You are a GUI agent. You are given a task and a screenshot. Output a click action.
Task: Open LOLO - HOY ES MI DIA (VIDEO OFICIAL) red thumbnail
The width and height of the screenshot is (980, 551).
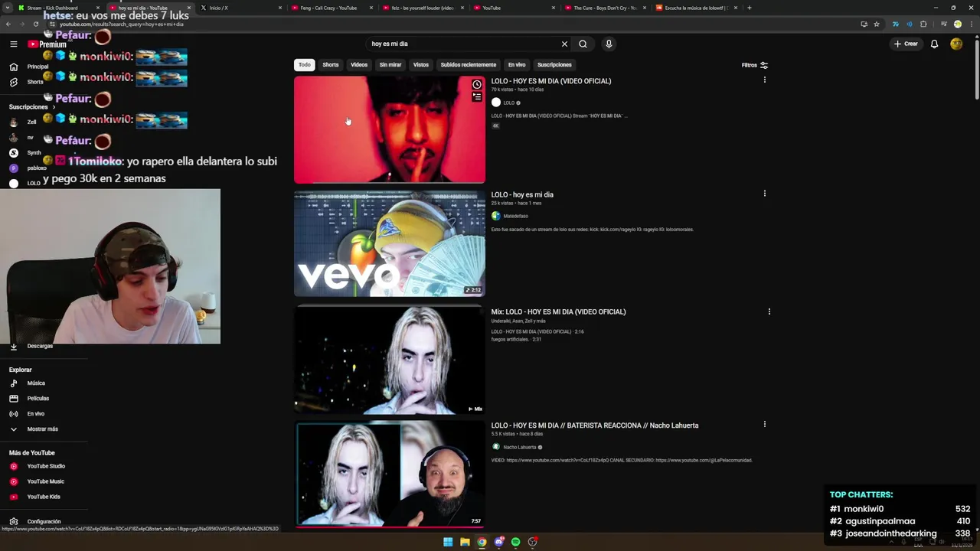[390, 129]
